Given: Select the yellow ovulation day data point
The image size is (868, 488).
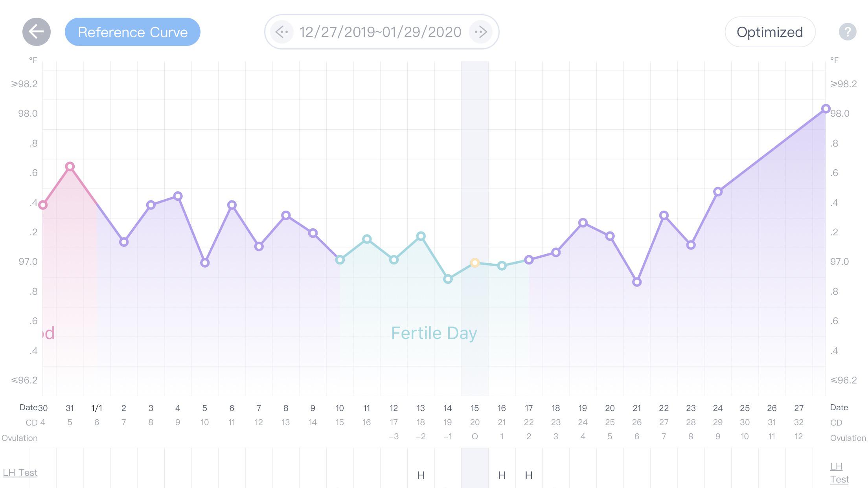Looking at the screenshot, I should [x=475, y=262].
